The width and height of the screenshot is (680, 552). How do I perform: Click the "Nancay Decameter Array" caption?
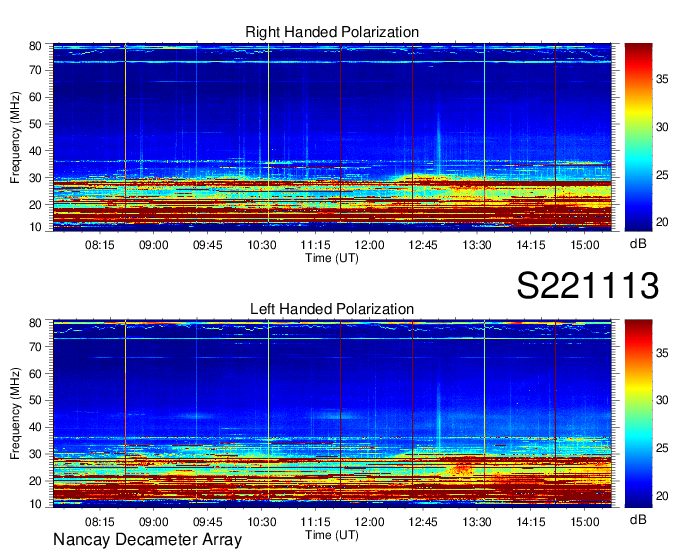coord(147,540)
